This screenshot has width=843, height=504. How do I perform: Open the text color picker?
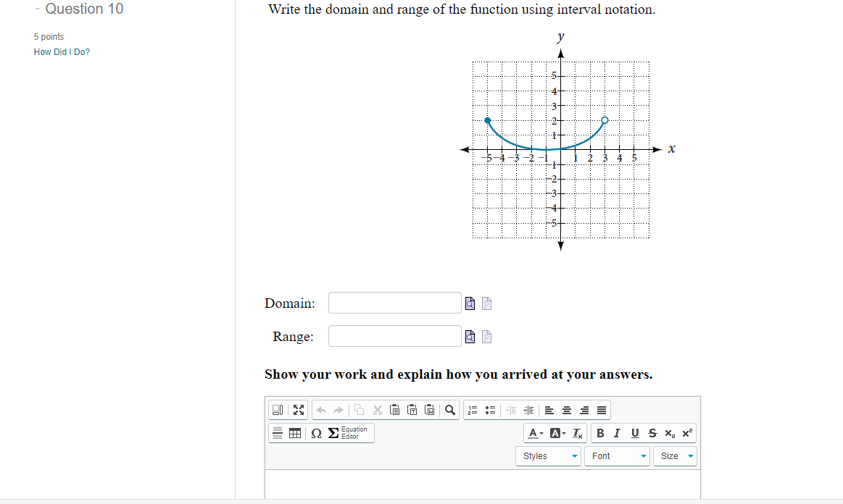pos(533,433)
